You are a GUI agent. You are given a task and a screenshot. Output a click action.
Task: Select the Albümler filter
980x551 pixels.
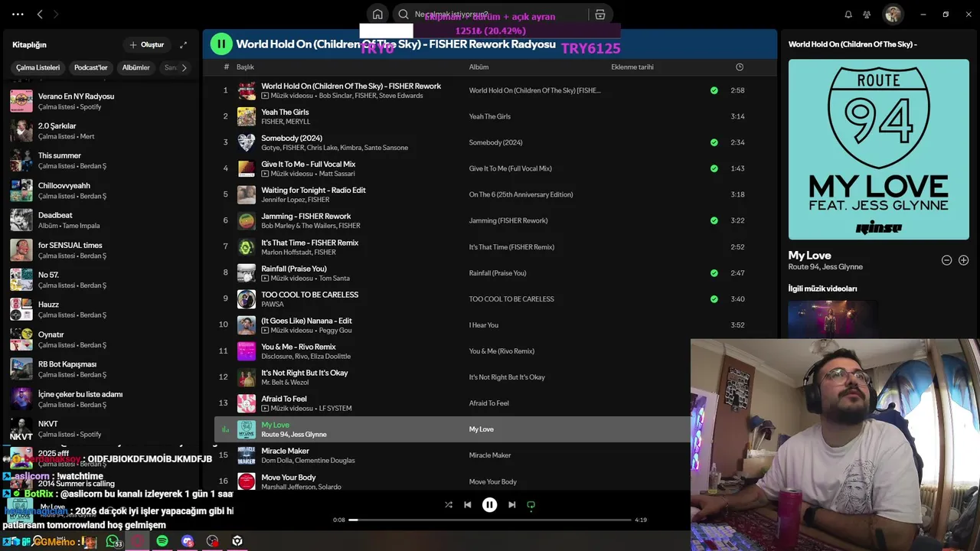[x=136, y=67]
